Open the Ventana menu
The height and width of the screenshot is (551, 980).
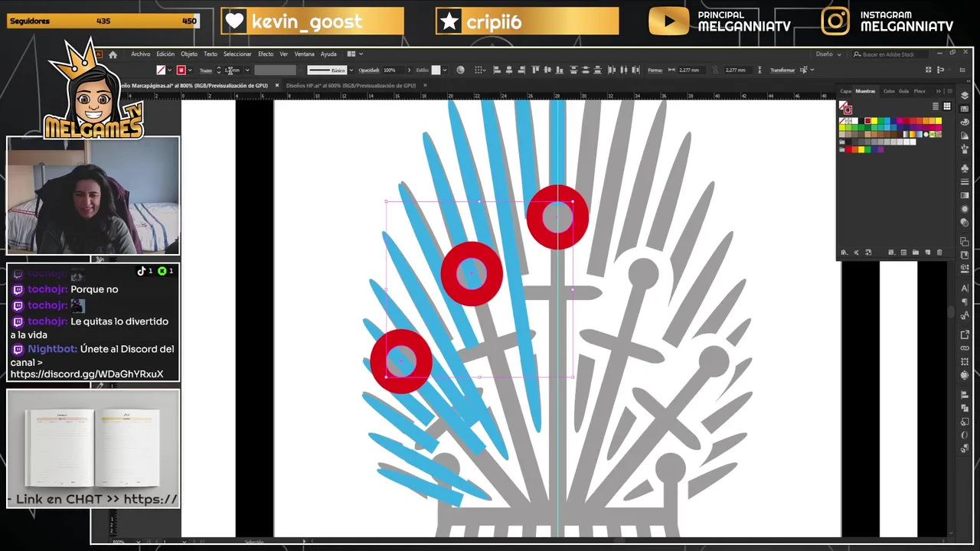305,54
